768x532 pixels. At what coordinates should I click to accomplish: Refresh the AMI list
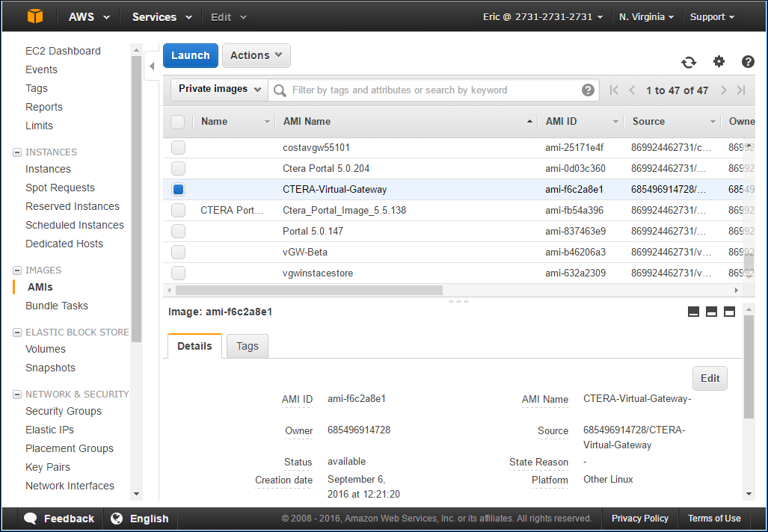pyautogui.click(x=689, y=62)
